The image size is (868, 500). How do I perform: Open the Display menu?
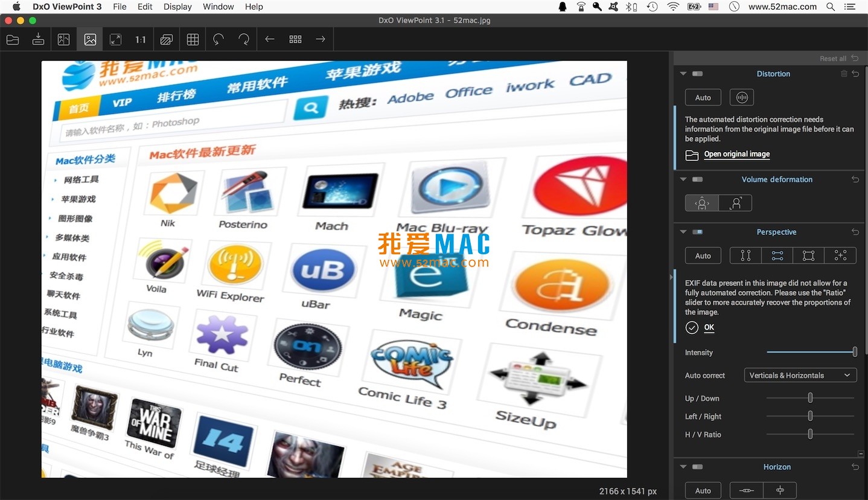[177, 7]
